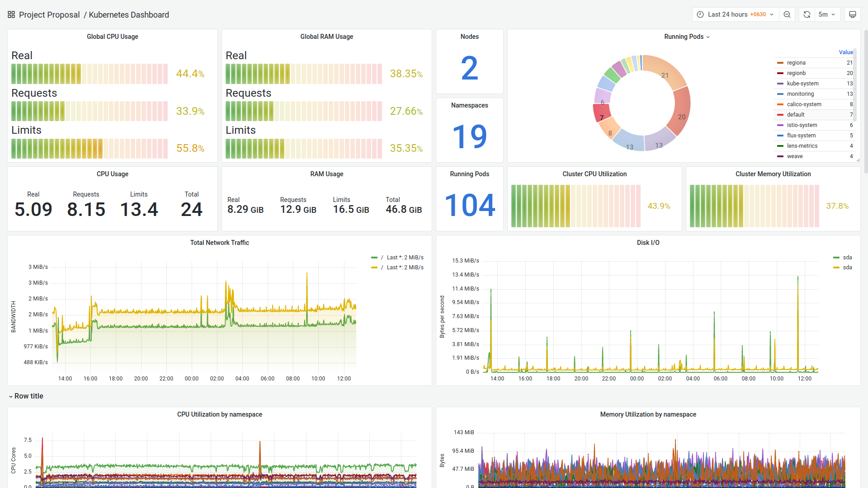The height and width of the screenshot is (488, 868).
Task: Open the Project Proposal folder breadcrumb
Action: (x=49, y=14)
